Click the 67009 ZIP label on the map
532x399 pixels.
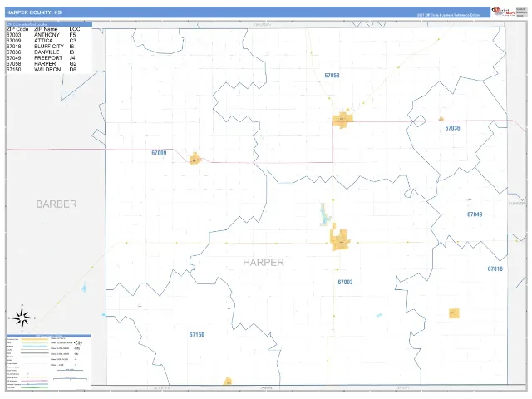(159, 153)
